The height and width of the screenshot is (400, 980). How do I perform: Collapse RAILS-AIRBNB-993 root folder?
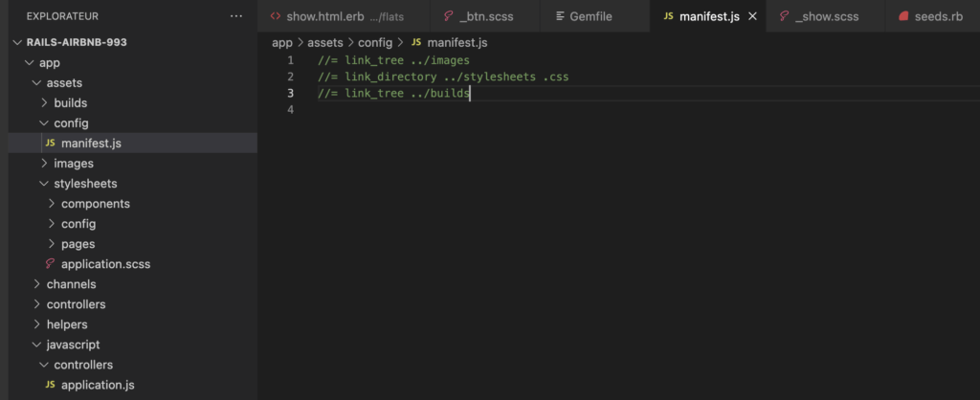pos(17,42)
